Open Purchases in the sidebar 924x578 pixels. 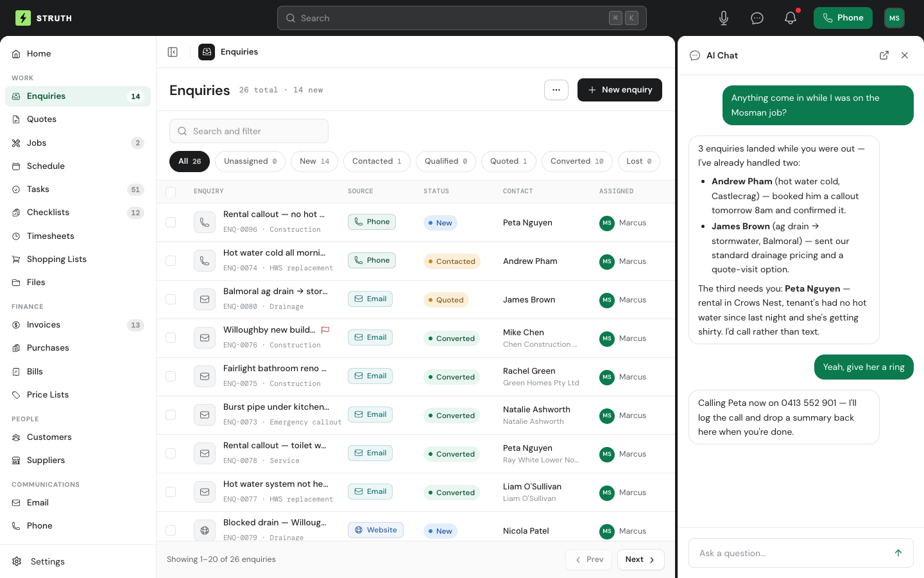pos(78,348)
